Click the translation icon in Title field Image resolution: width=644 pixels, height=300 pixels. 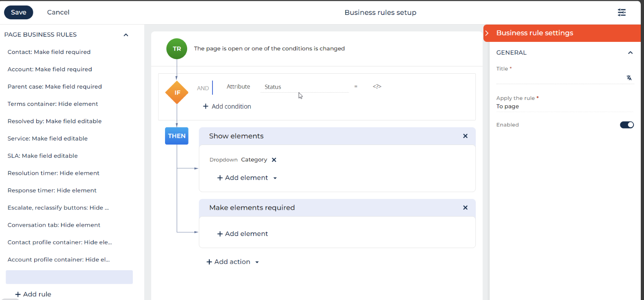tap(629, 78)
